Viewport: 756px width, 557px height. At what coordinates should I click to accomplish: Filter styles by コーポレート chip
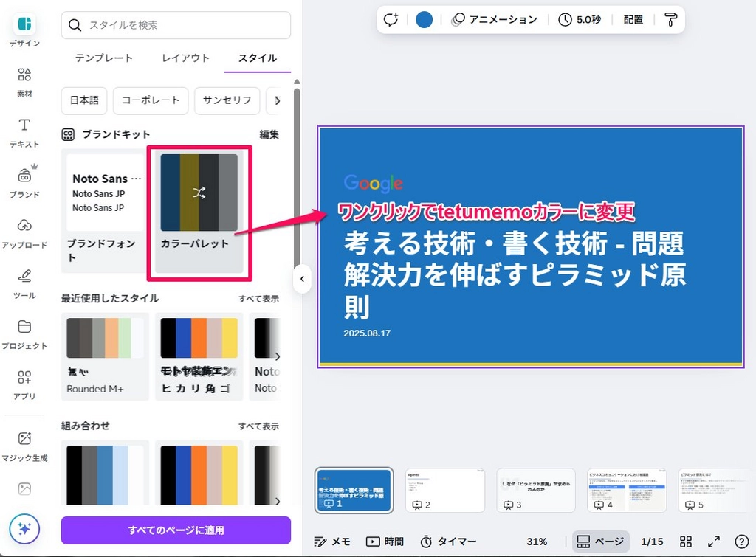(x=151, y=100)
